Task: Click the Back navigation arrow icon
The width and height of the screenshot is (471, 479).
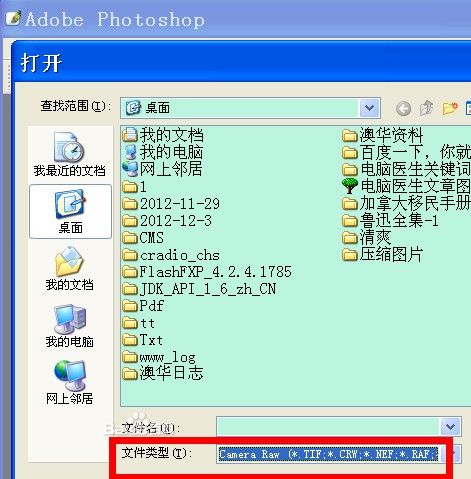Action: pyautogui.click(x=403, y=109)
